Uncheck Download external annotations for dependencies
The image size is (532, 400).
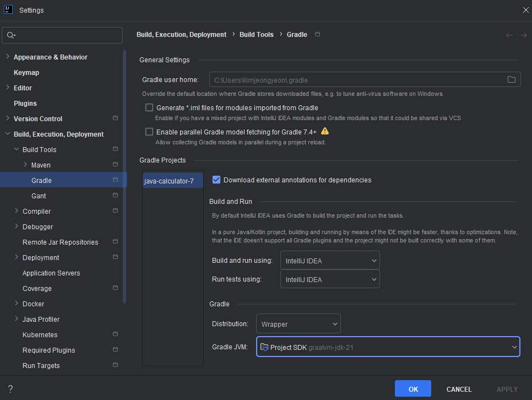[x=216, y=180]
